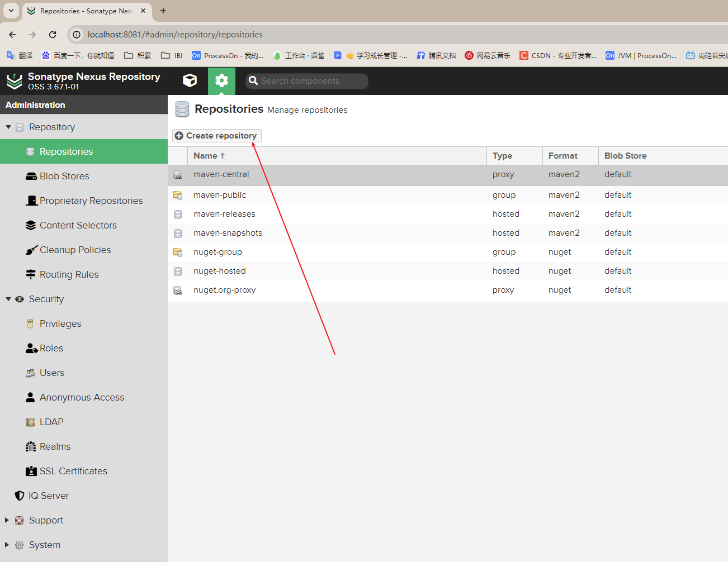Click the nuget-hosted database icon
Image resolution: width=728 pixels, height=562 pixels.
tap(178, 271)
